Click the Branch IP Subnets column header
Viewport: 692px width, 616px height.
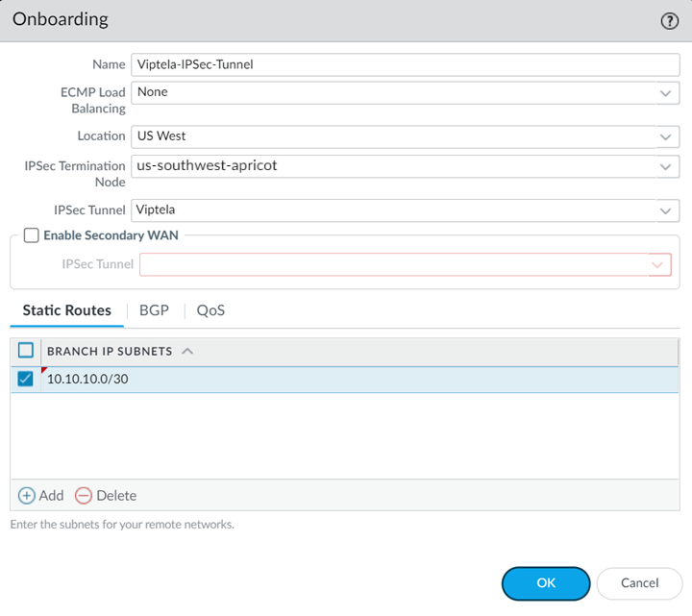[x=110, y=352]
